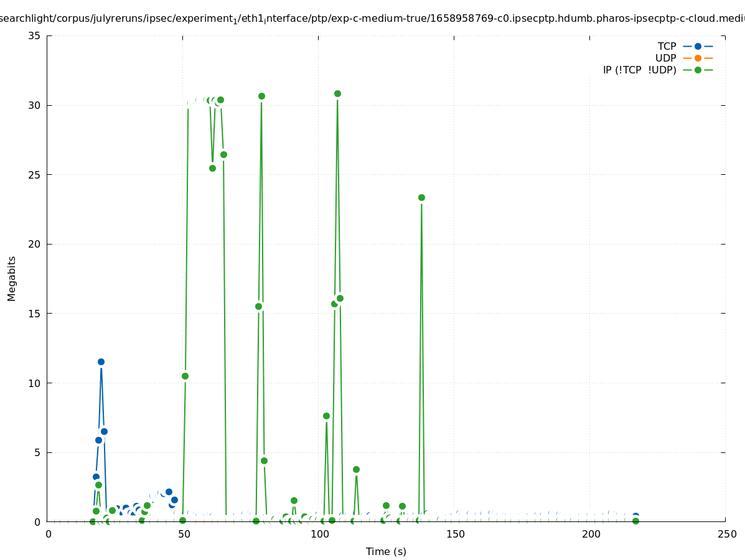
Task: Select the final blue TCP point near 216 seconds
Action: pyautogui.click(x=635, y=516)
